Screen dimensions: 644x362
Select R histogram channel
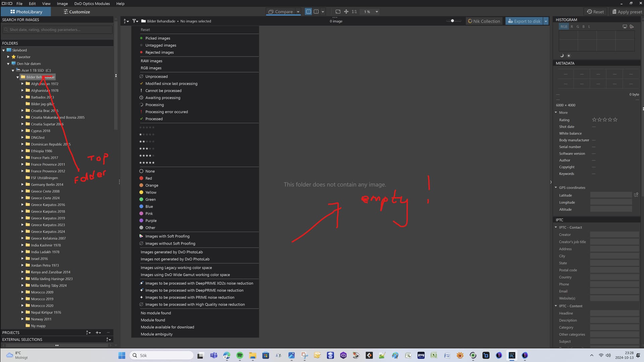(x=572, y=26)
